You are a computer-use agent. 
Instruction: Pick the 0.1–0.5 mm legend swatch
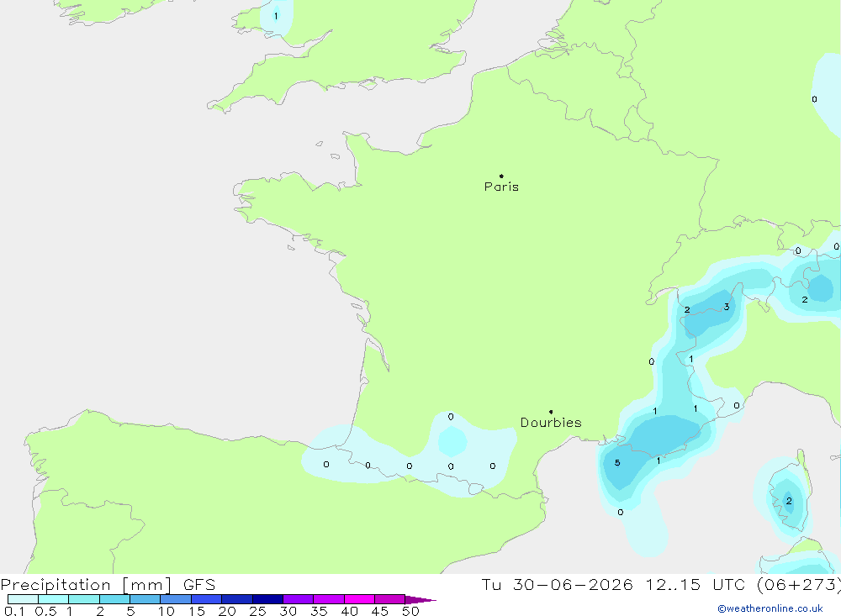click(x=23, y=599)
